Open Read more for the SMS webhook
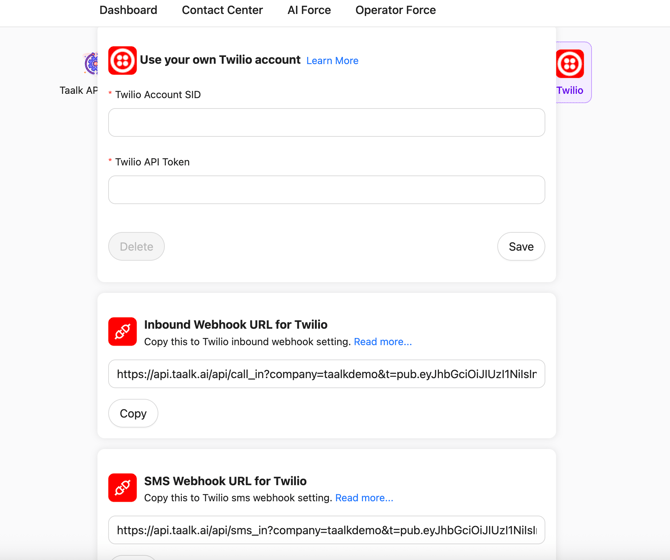 (364, 498)
